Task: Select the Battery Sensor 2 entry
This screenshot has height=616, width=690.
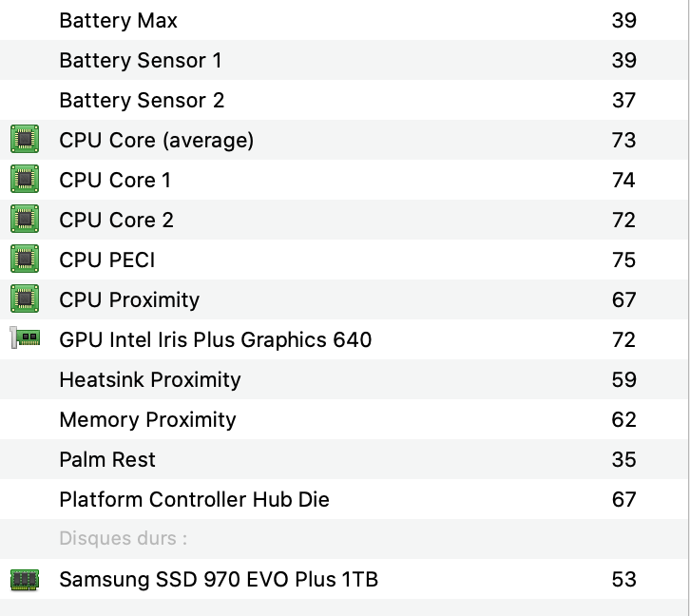Action: click(142, 100)
